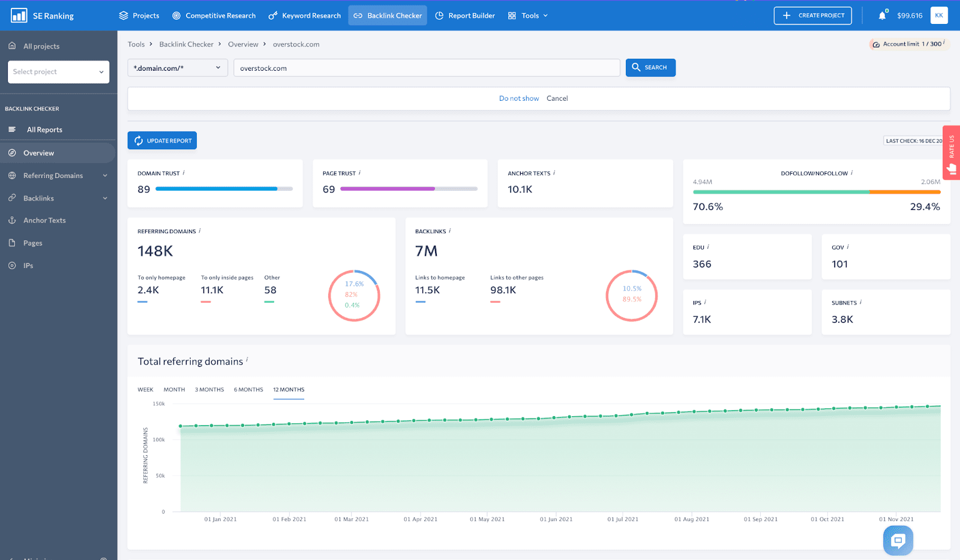
Task: Click the 148K referring domains value
Action: (155, 251)
